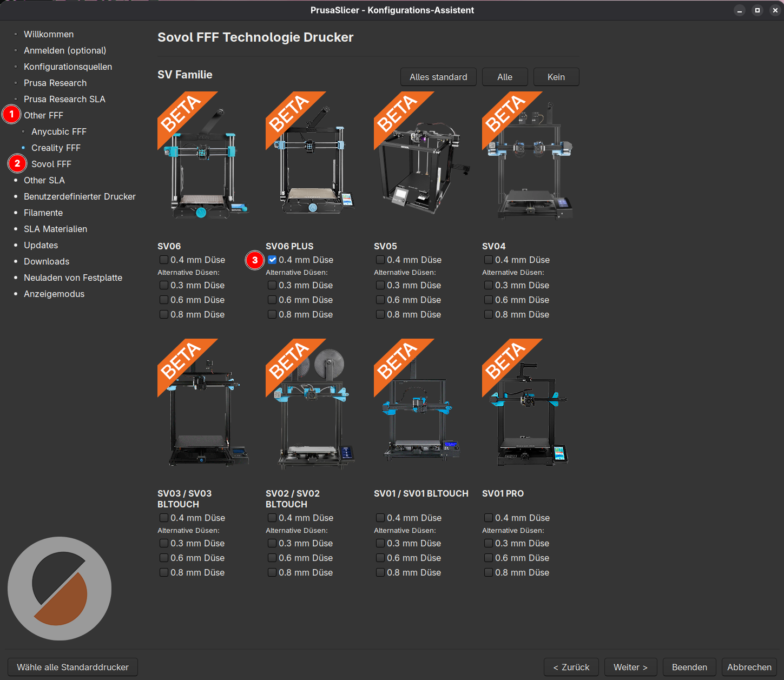Go to Creality FFF printer page

pyautogui.click(x=56, y=148)
